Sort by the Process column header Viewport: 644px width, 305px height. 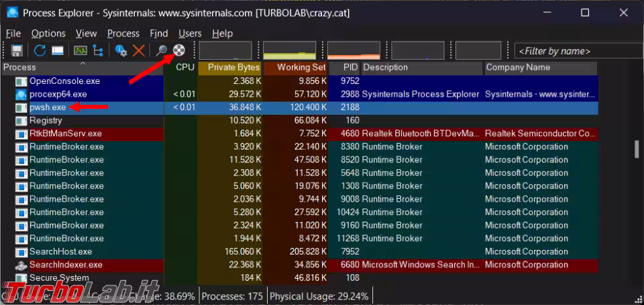(x=83, y=67)
